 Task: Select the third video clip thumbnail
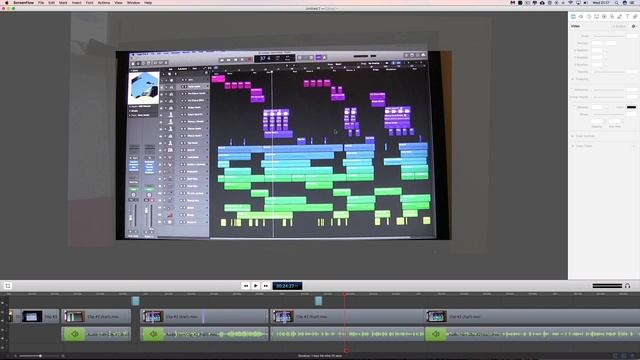point(152,316)
